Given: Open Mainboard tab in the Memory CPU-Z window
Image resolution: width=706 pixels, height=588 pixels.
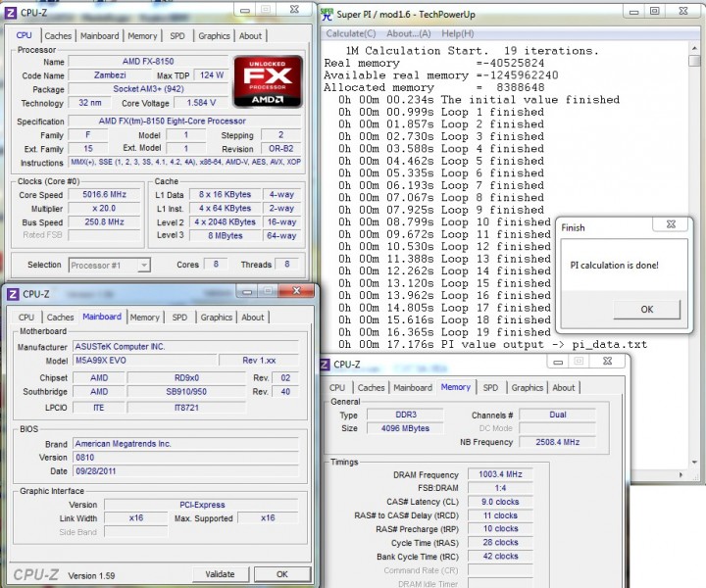Looking at the screenshot, I should (x=413, y=388).
